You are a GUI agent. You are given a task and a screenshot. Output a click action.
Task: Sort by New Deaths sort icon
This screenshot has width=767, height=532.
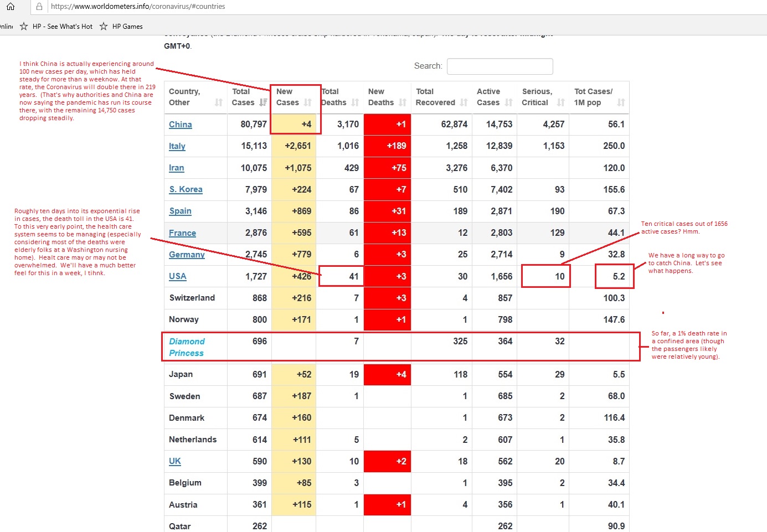(403, 102)
